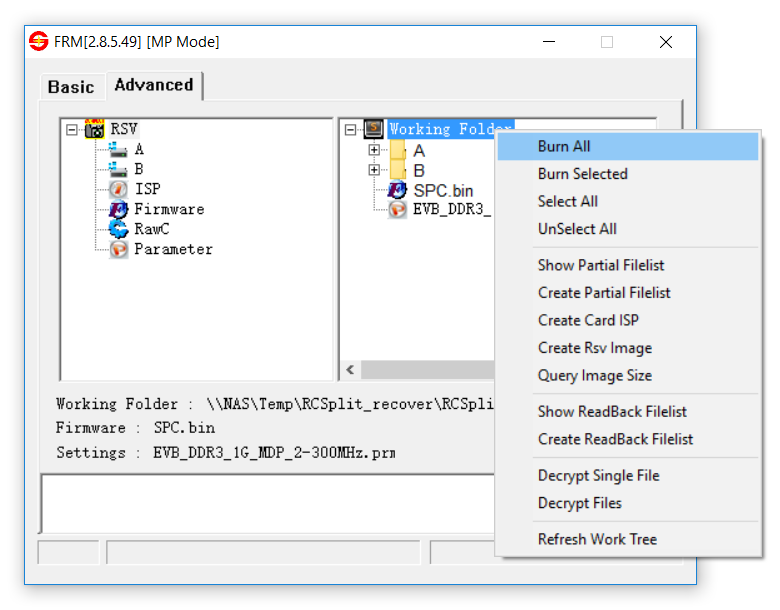The width and height of the screenshot is (780, 610).
Task: Select RawC item in RSV tree
Action: (x=152, y=229)
